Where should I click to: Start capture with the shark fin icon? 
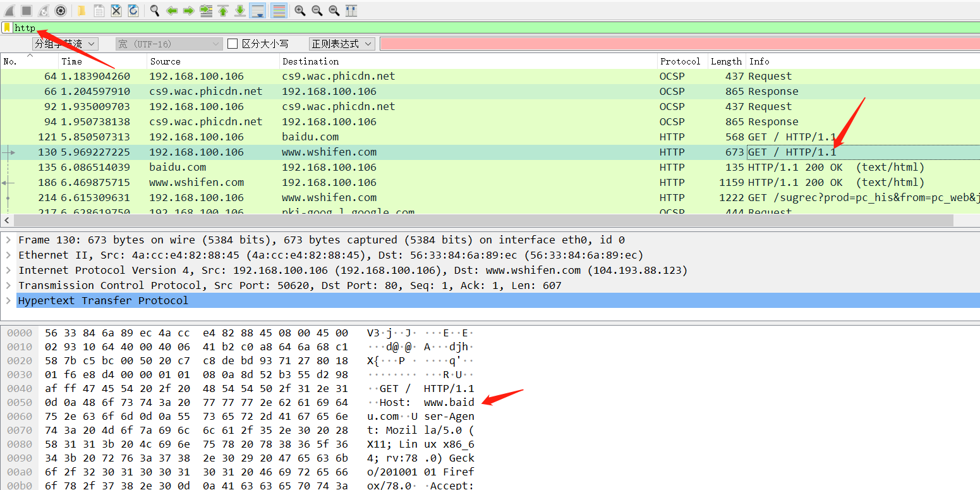9,11
